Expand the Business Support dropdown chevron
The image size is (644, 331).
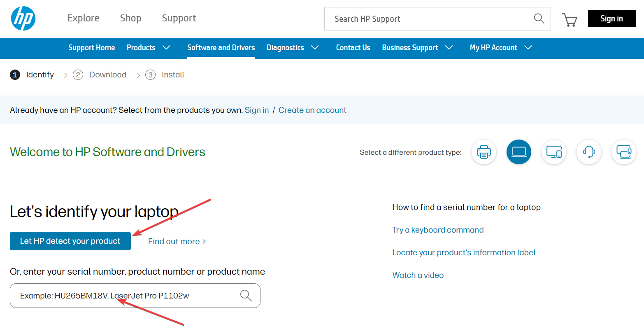pyautogui.click(x=449, y=48)
